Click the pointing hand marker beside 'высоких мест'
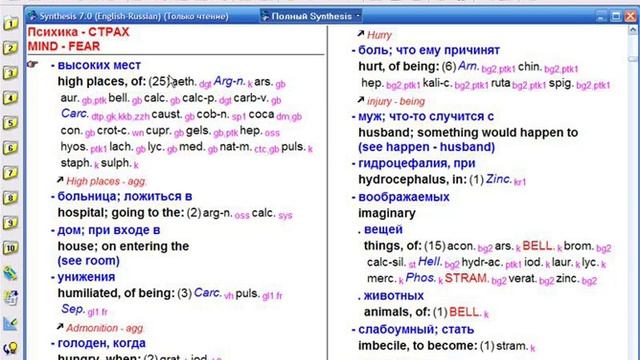640x360 pixels. 33,64
